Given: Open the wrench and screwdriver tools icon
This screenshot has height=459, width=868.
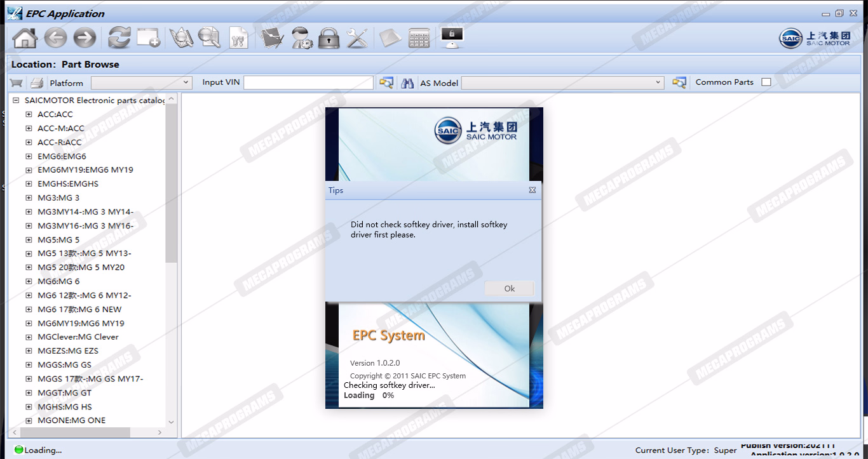Looking at the screenshot, I should point(357,38).
